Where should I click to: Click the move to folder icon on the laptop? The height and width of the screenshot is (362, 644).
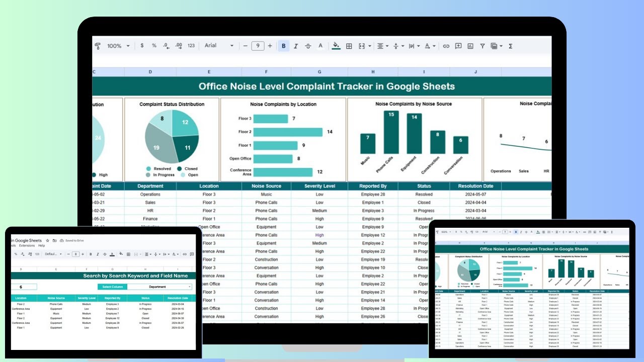pos(54,240)
